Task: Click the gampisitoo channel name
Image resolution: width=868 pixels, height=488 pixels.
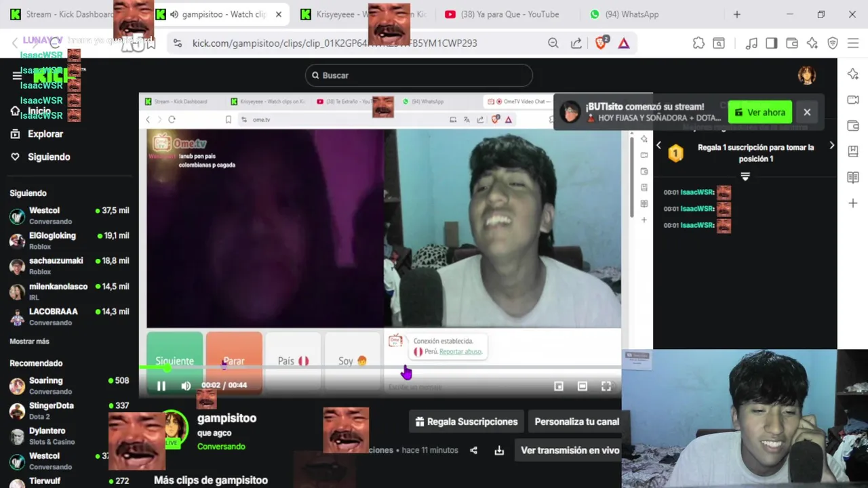Action: 226,418
